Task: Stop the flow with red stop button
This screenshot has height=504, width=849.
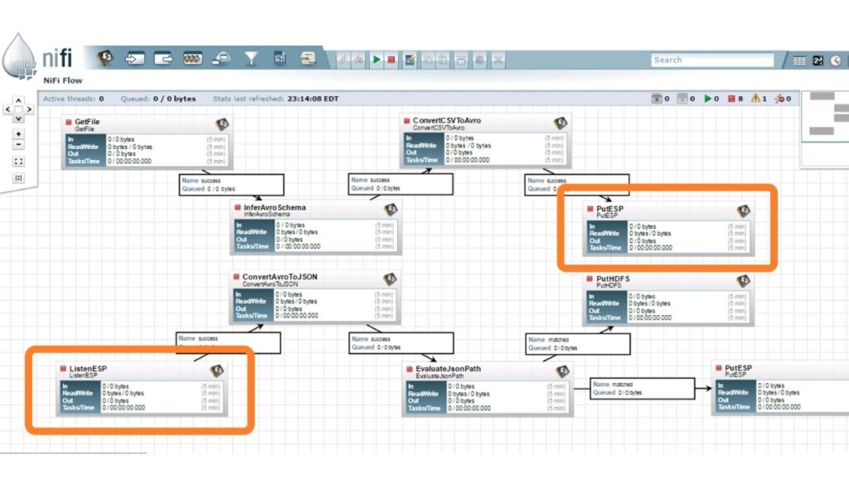Action: (x=391, y=60)
